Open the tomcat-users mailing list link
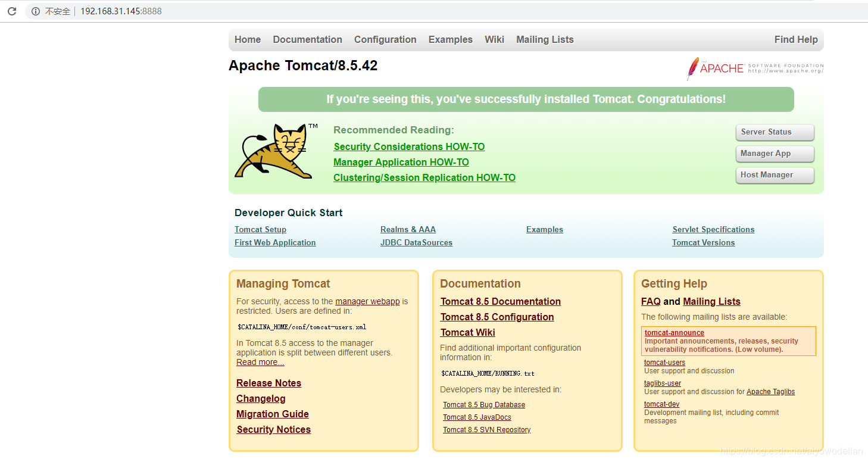Image resolution: width=868 pixels, height=462 pixels. (x=664, y=363)
